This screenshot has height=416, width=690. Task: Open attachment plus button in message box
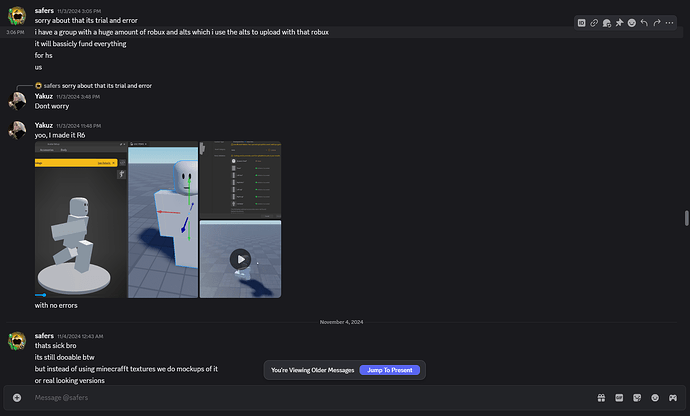pos(17,398)
